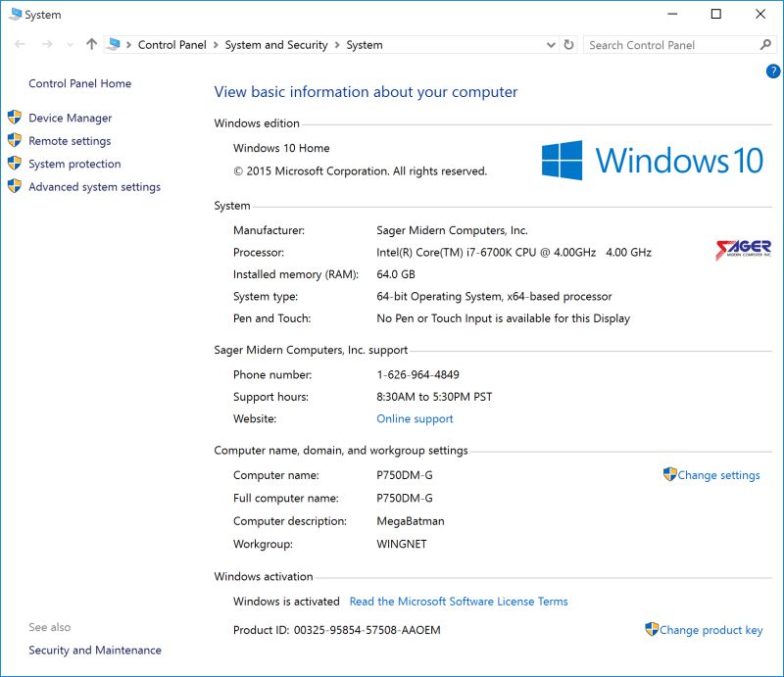Click Change product key link
This screenshot has width=784, height=677.
coord(711,630)
